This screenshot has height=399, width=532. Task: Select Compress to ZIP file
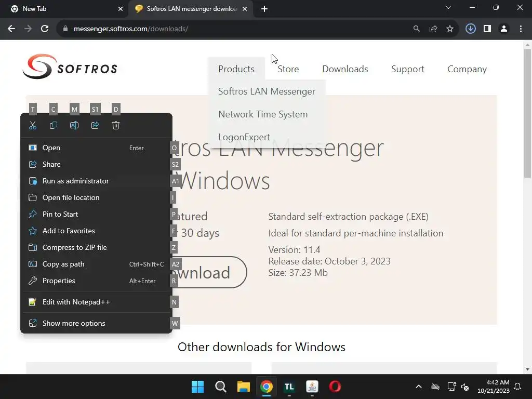pos(96,248)
